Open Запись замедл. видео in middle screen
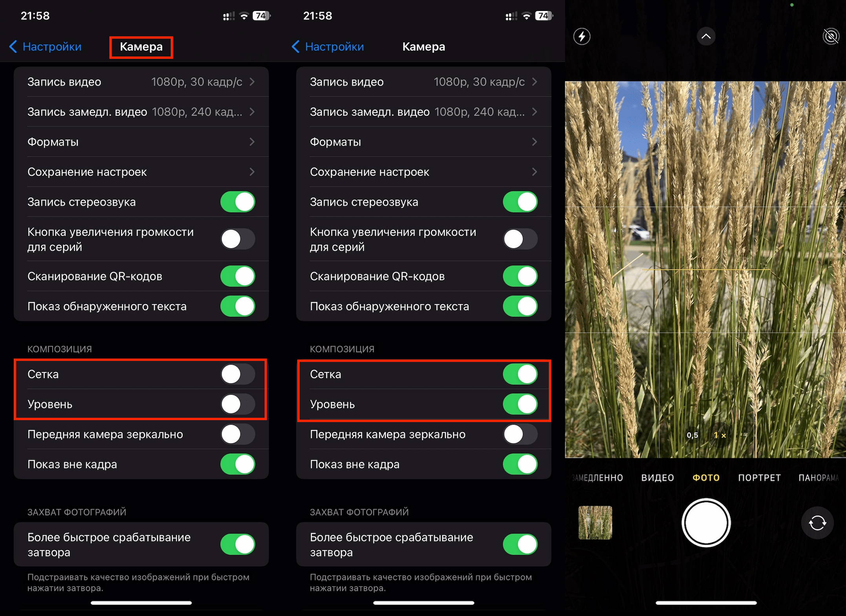Image resolution: width=846 pixels, height=616 pixels. click(x=424, y=112)
